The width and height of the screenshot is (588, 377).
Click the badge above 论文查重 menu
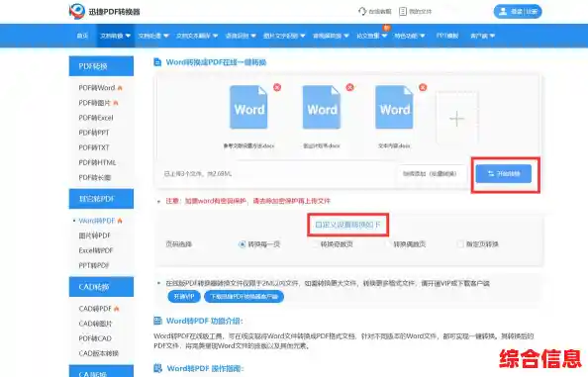point(386,28)
